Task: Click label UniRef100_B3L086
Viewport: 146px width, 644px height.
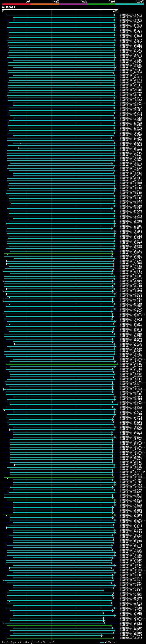Action: click(x=131, y=58)
